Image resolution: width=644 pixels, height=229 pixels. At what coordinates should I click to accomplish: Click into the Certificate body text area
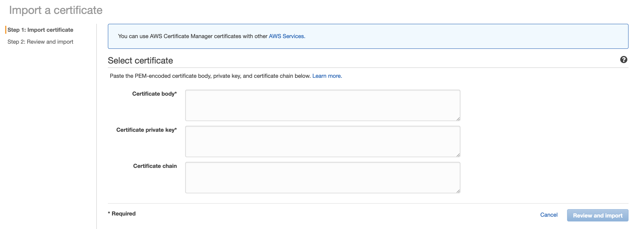[x=322, y=105]
